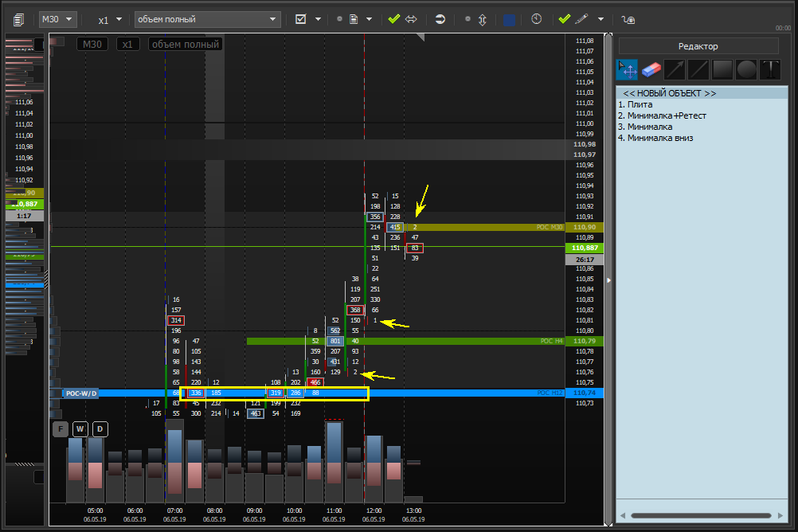
Task: Select the text T tool
Action: tap(770, 70)
